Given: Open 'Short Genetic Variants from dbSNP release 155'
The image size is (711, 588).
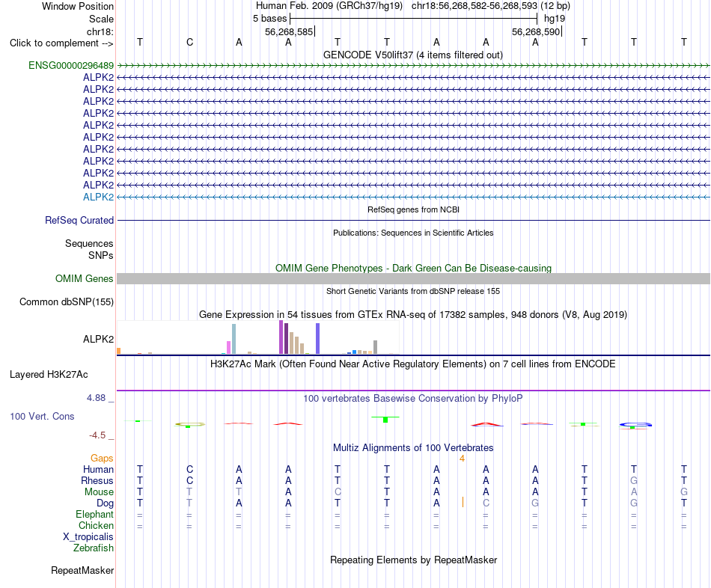Looking at the screenshot, I should tap(413, 292).
